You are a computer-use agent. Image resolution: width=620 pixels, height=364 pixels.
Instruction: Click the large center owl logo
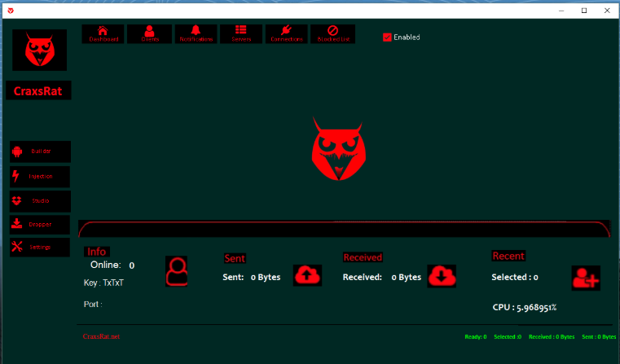pos(338,149)
